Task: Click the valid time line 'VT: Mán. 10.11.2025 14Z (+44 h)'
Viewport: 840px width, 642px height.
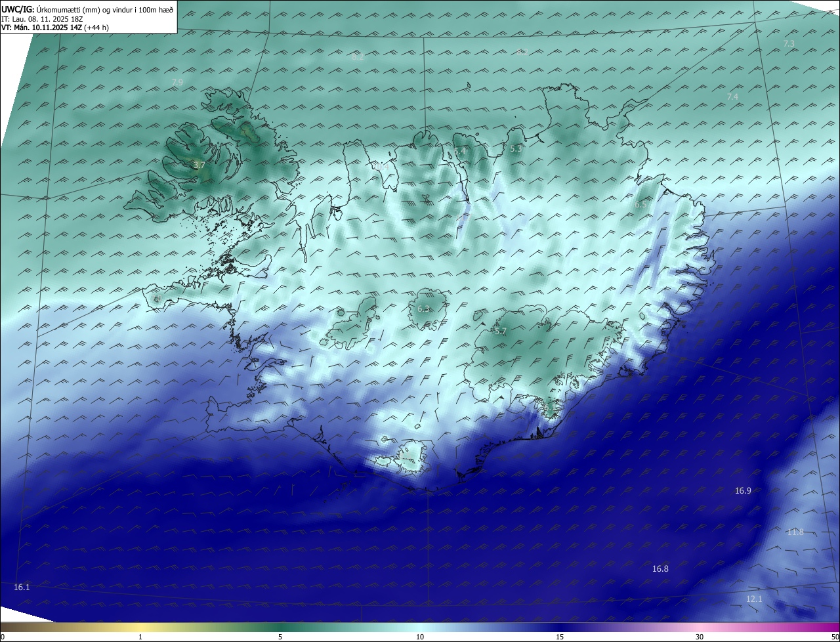Action: [55, 28]
